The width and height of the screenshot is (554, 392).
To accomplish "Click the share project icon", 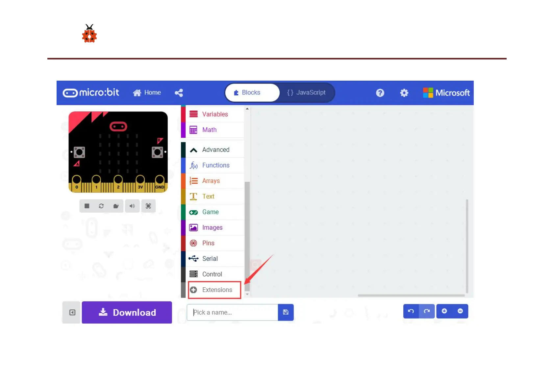I will 179,93.
